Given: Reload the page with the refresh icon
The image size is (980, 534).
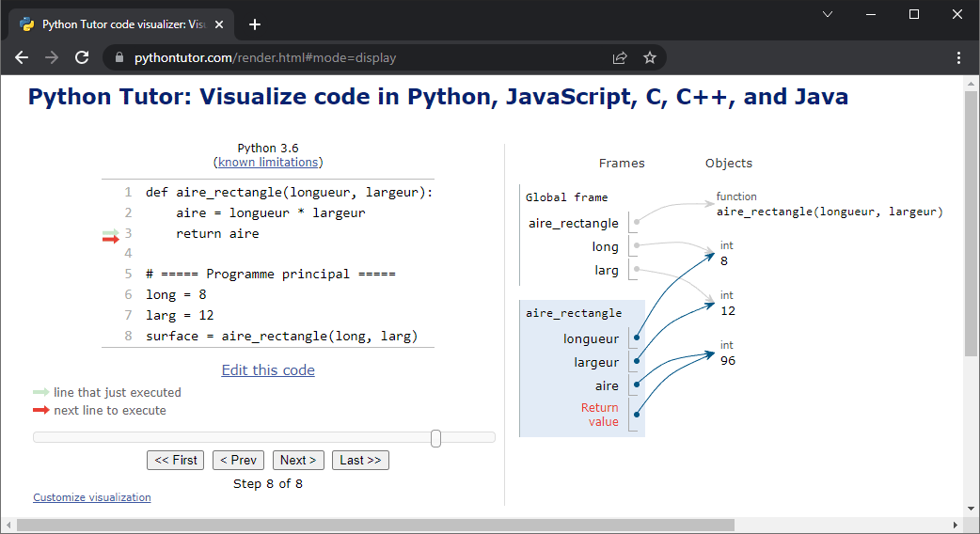Looking at the screenshot, I should [82, 57].
